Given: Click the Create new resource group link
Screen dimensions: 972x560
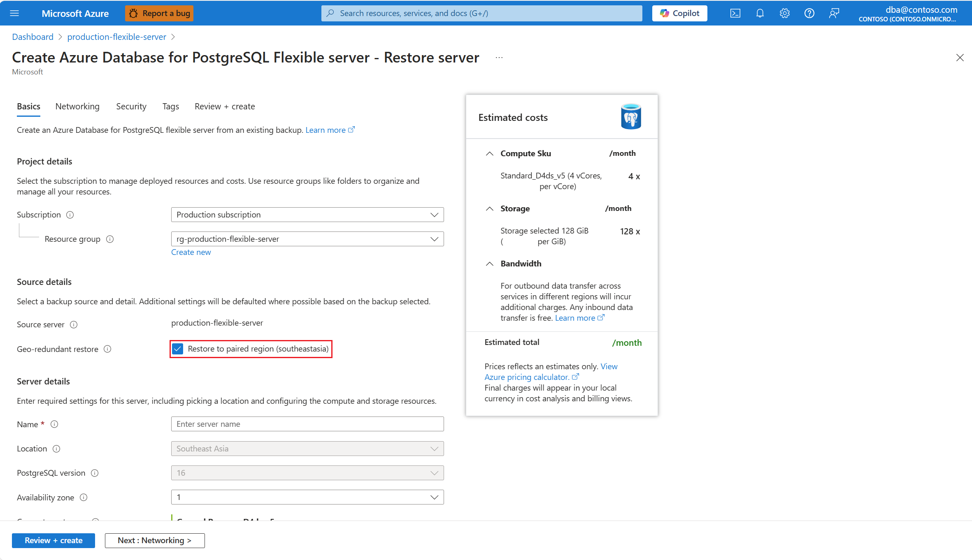Looking at the screenshot, I should (191, 252).
